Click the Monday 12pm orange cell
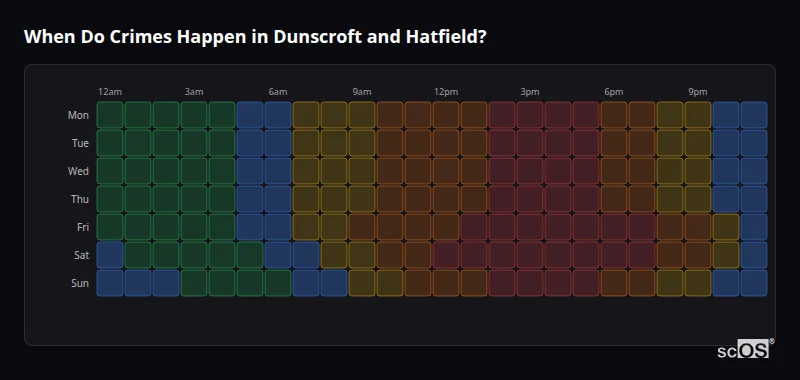Image resolution: width=800 pixels, height=380 pixels. coord(446,115)
